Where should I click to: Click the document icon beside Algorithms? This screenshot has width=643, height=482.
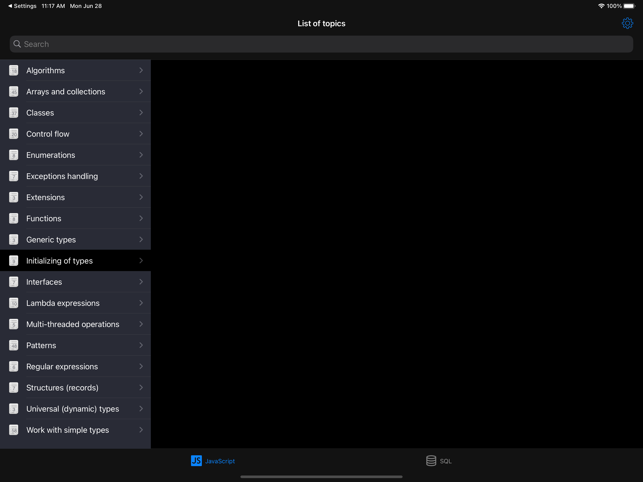click(14, 71)
